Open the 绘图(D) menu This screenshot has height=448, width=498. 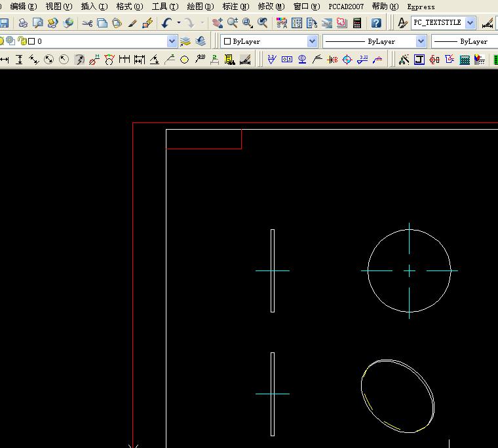201,7
